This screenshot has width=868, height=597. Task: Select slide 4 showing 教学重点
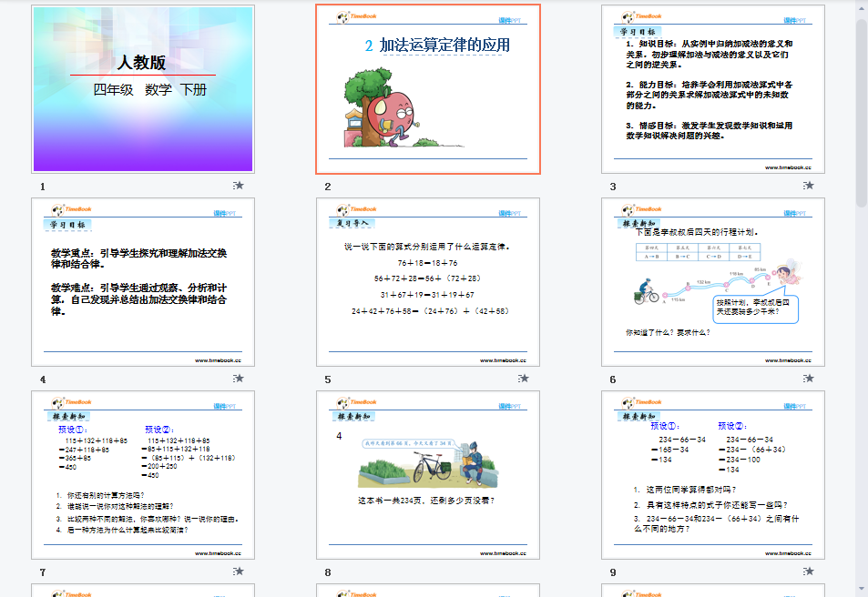pos(143,282)
